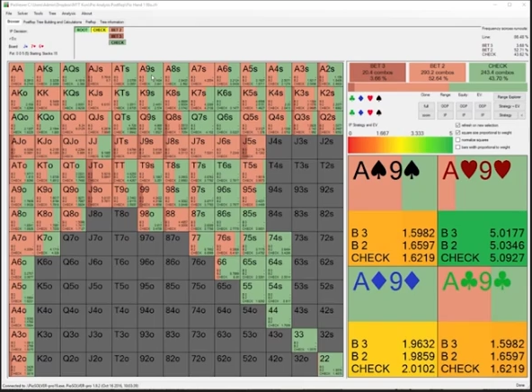Select the 22 cell in the hand grid
This screenshot has width=532, height=392.
coord(331,364)
